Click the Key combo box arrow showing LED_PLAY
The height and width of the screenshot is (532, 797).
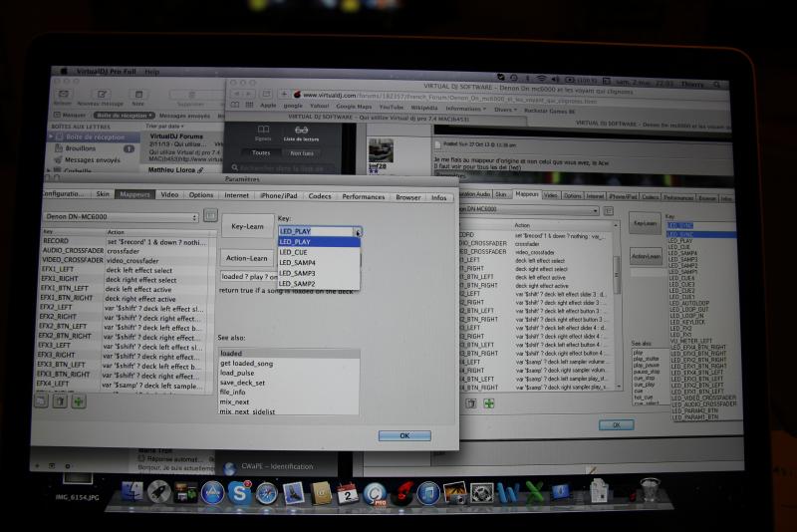click(x=358, y=232)
